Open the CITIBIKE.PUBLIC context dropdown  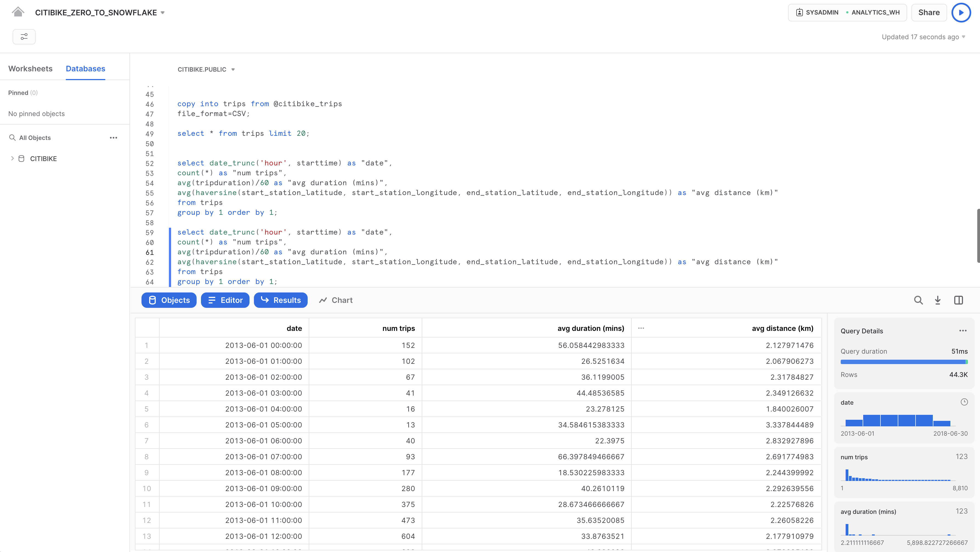click(x=206, y=69)
